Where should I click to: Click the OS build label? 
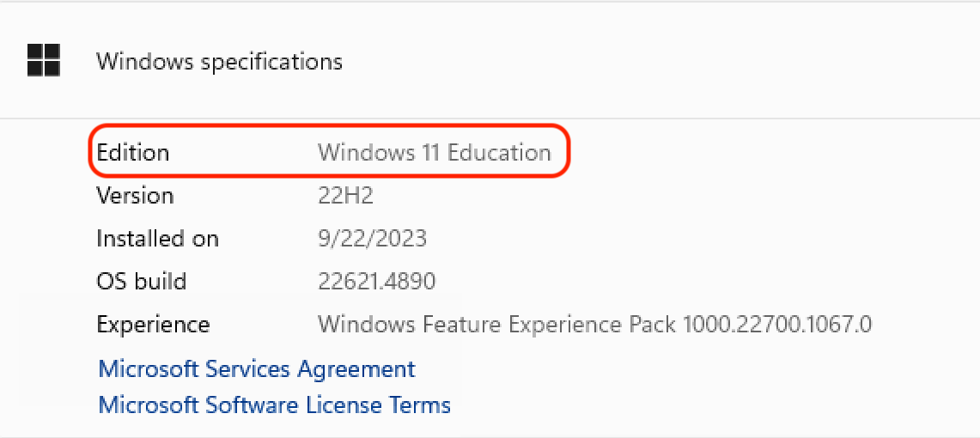(141, 282)
